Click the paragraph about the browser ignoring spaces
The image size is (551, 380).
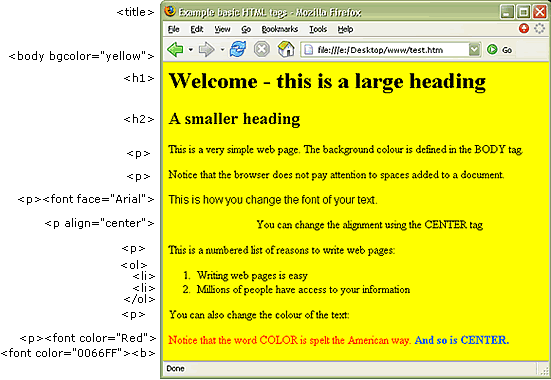click(x=336, y=175)
